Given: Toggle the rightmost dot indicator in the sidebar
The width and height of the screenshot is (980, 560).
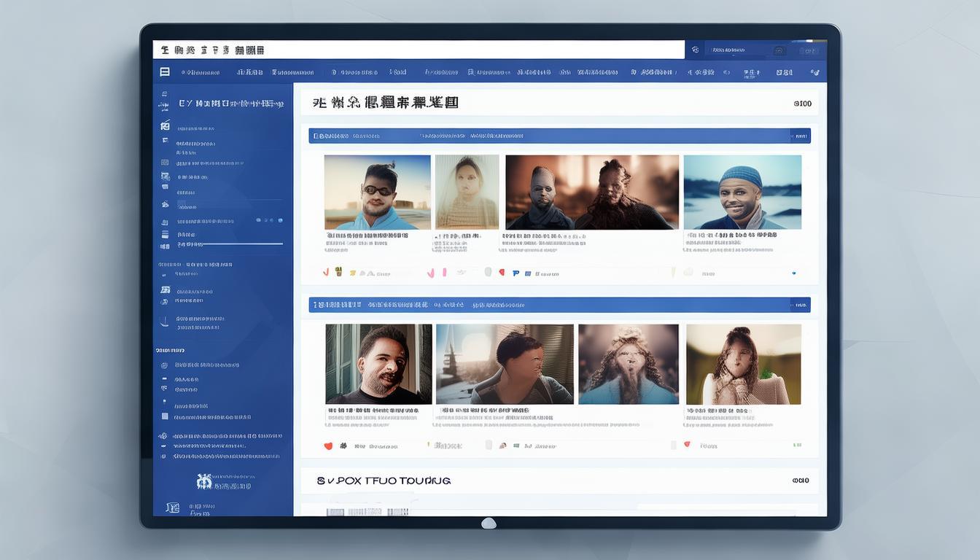Looking at the screenshot, I should pyautogui.click(x=281, y=220).
